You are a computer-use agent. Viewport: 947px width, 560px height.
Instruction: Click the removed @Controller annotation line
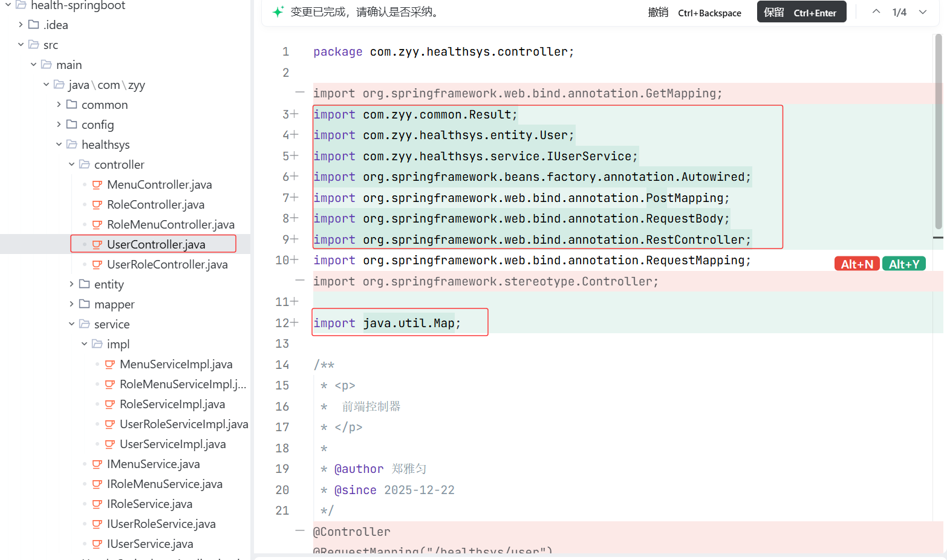351,532
